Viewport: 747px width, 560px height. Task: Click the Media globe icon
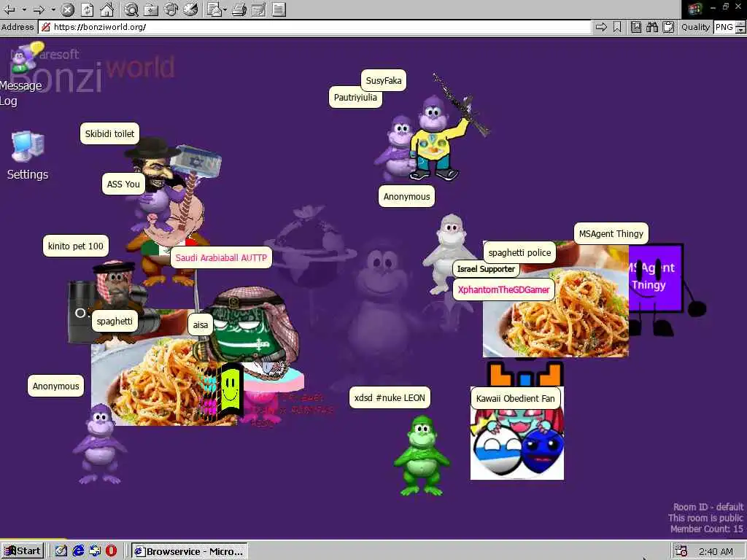tap(171, 9)
